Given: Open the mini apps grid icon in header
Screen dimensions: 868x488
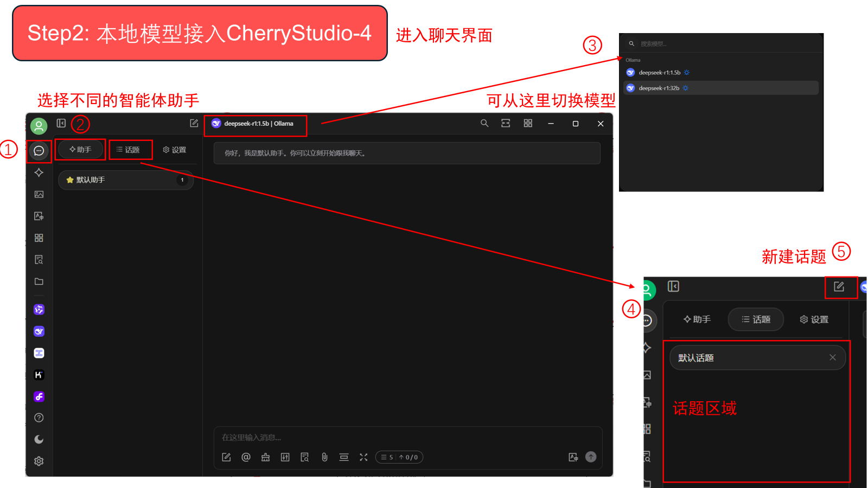Looking at the screenshot, I should [x=528, y=124].
